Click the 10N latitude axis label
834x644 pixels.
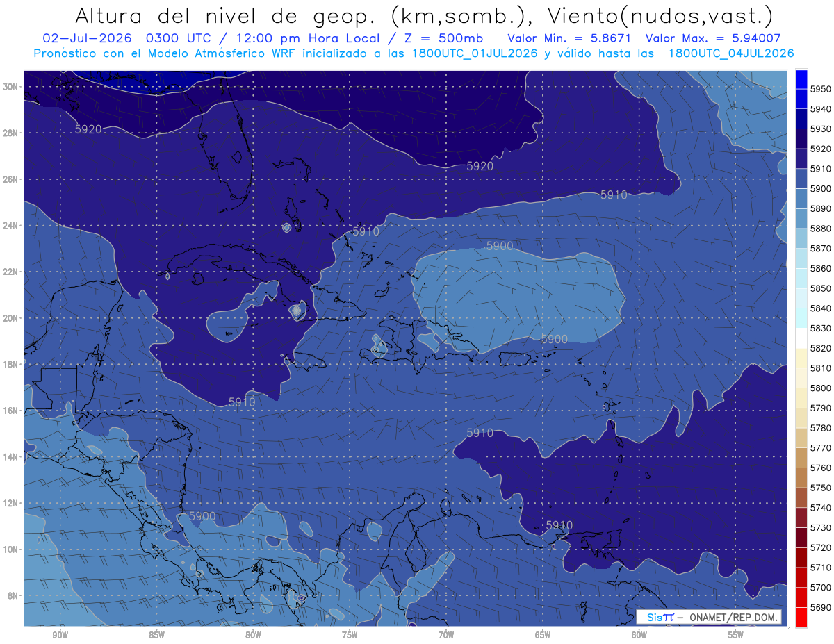pos(10,550)
